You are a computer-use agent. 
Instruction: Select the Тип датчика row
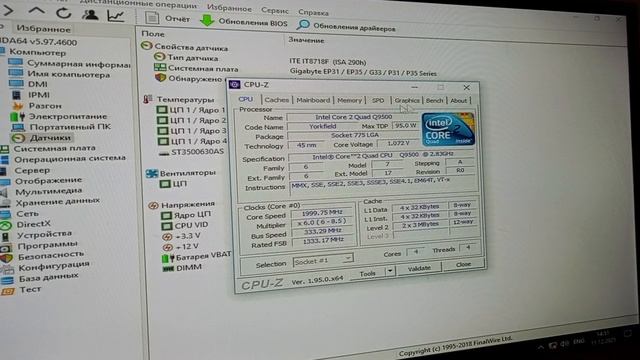pos(186,58)
